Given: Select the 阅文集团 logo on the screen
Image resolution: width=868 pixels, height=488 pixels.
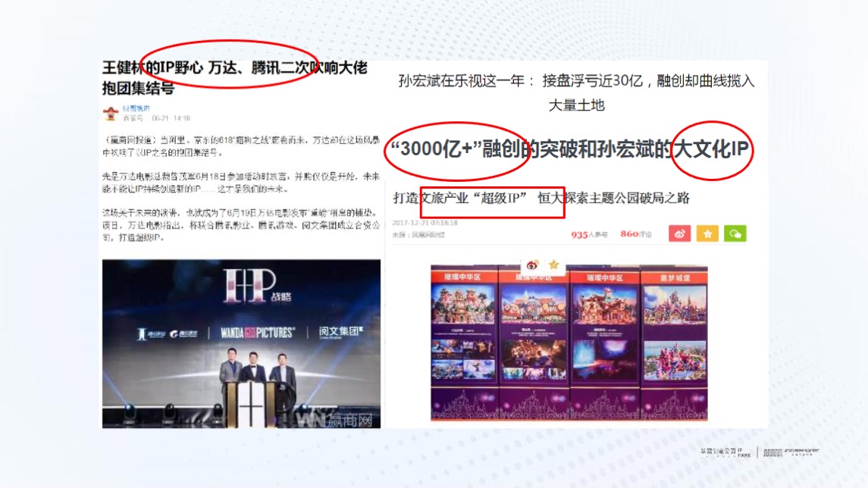Looking at the screenshot, I should [339, 331].
